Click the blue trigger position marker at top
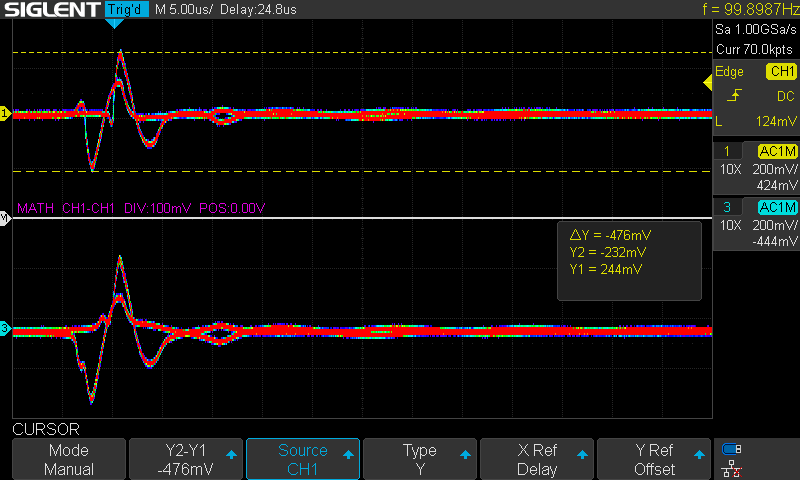Image resolution: width=800 pixels, height=480 pixels. [x=114, y=23]
